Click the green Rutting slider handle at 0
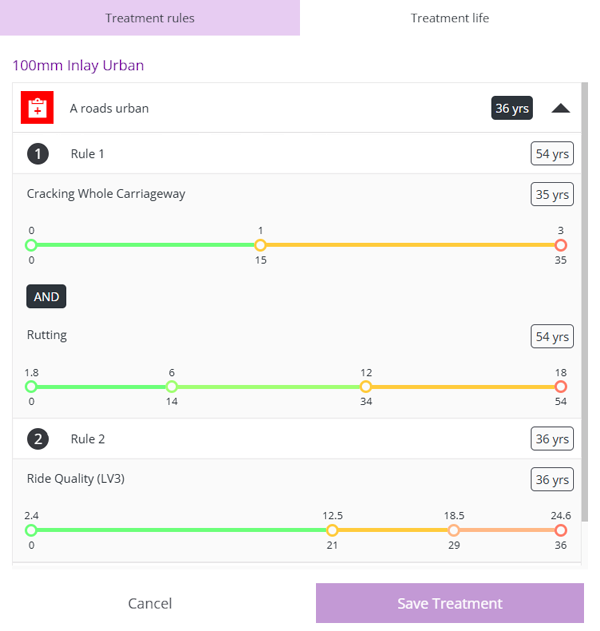The image size is (600, 631). point(31,387)
